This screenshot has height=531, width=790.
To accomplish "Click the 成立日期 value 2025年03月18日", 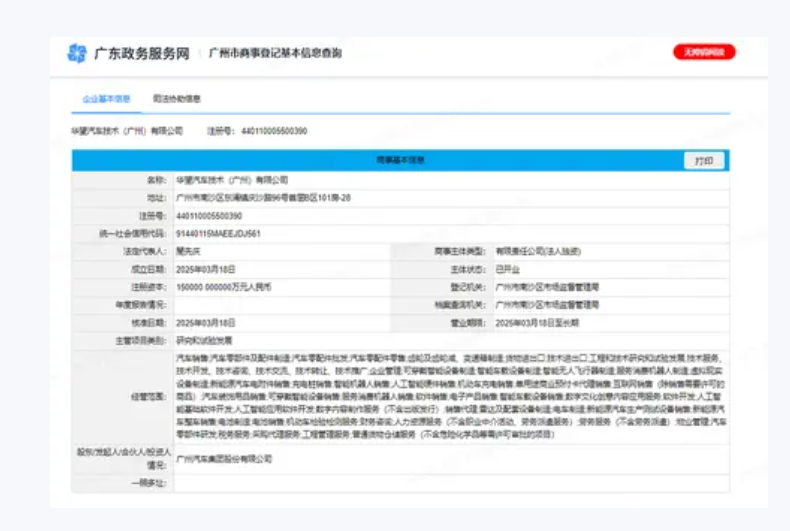I will click(x=206, y=269).
